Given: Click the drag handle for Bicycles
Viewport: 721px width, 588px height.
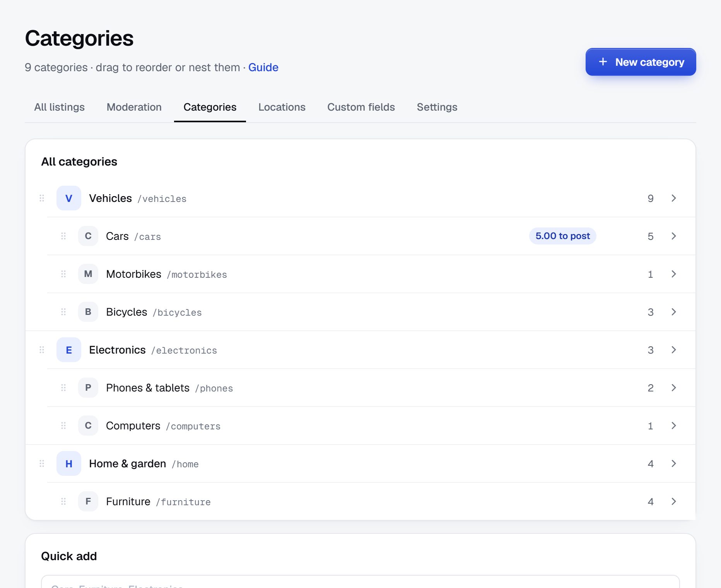Looking at the screenshot, I should (x=63, y=312).
